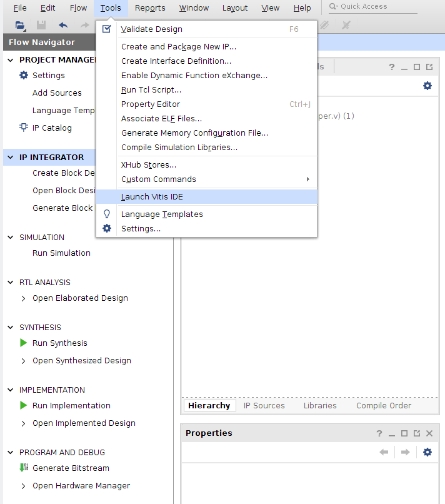This screenshot has width=445, height=504.
Task: Collapse the IMPLEMENTATION section
Action: click(11, 390)
